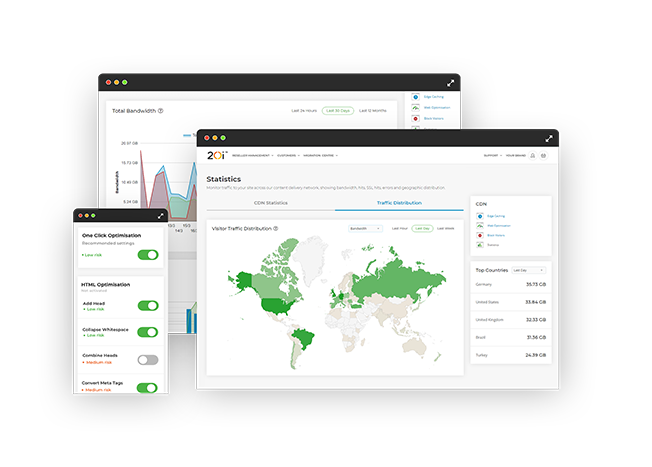Click United States row in Top Countries
652x467 pixels.
(511, 302)
